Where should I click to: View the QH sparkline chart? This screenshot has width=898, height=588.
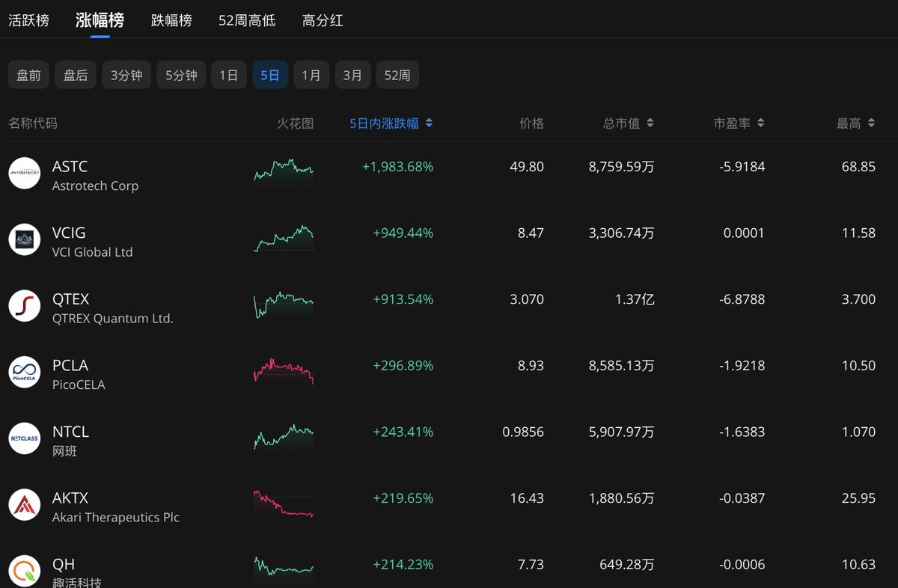click(x=284, y=569)
